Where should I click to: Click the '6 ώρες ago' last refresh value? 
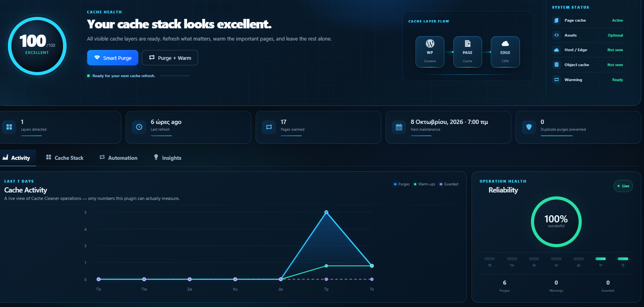click(166, 122)
